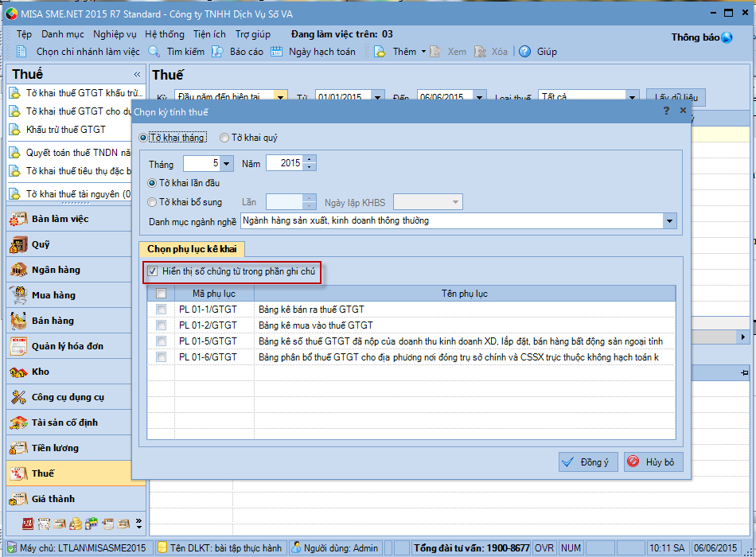Click the Tìm kiếm magnifier icon
Viewport: 756px width, 557px height.
[154, 52]
